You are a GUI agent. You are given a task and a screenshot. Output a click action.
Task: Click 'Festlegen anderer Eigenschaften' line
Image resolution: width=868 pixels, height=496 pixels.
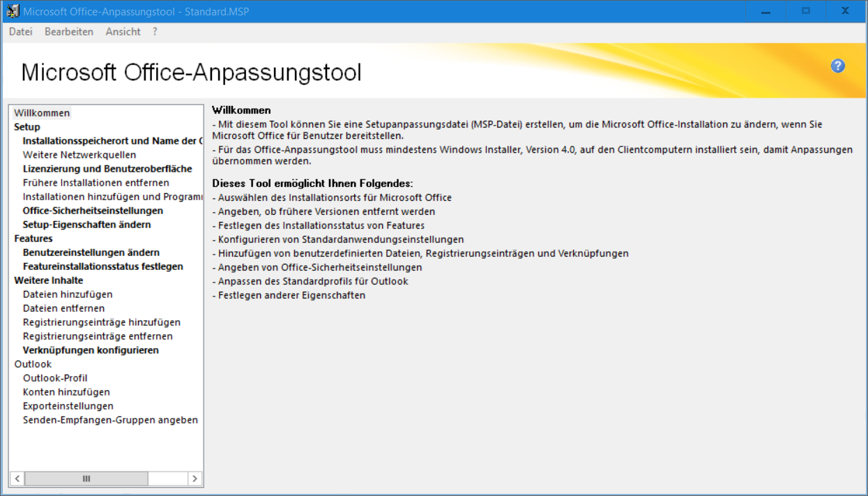pyautogui.click(x=289, y=295)
